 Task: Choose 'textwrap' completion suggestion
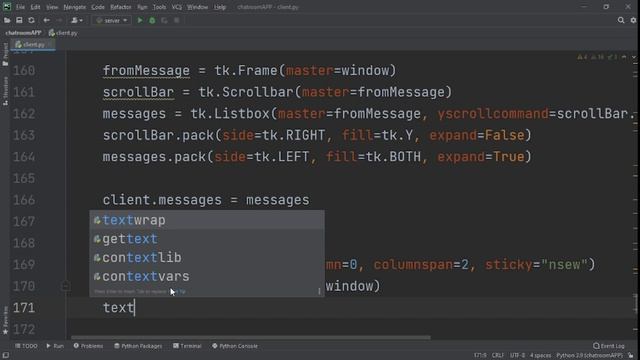207,220
